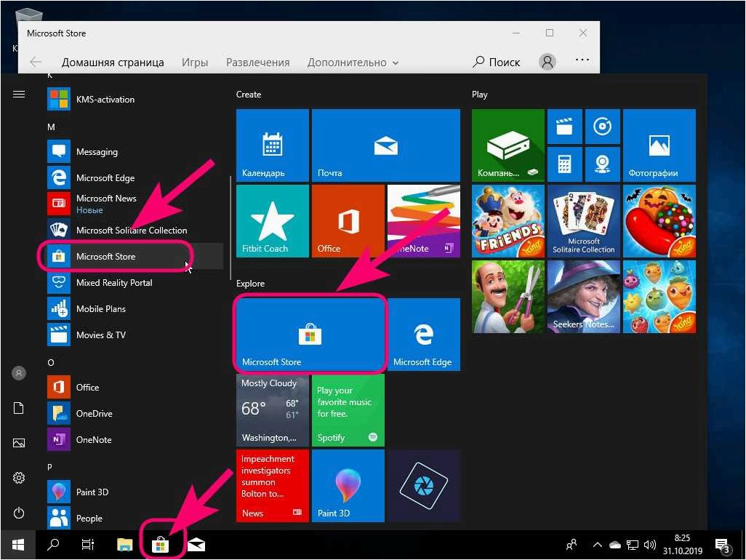This screenshot has width=746, height=560.
Task: Open Movies & TV app
Action: [x=135, y=335]
